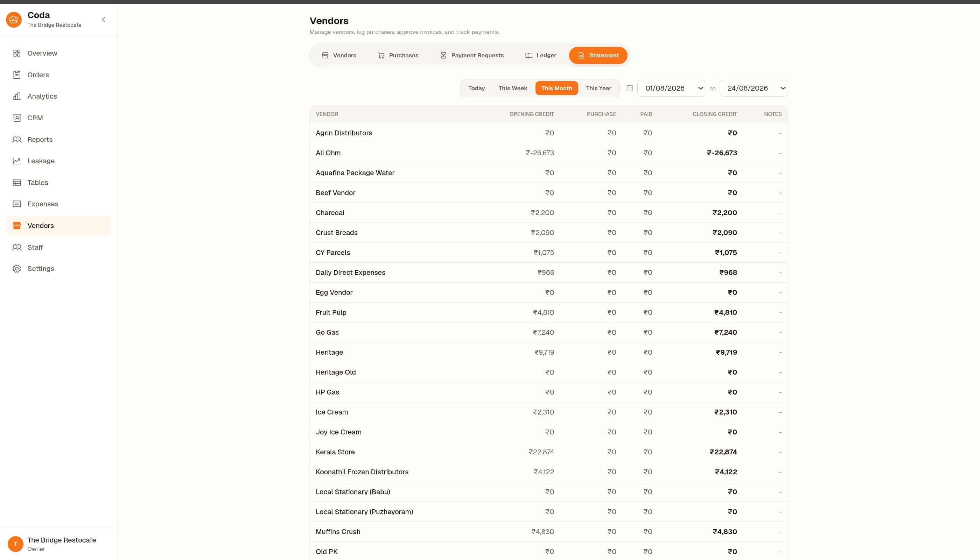The image size is (980, 560).
Task: Click the Analytics bar chart icon
Action: 16,96
